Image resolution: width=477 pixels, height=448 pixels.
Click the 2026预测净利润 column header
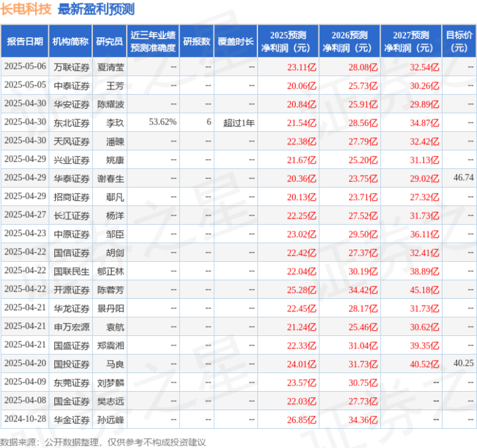350,41
